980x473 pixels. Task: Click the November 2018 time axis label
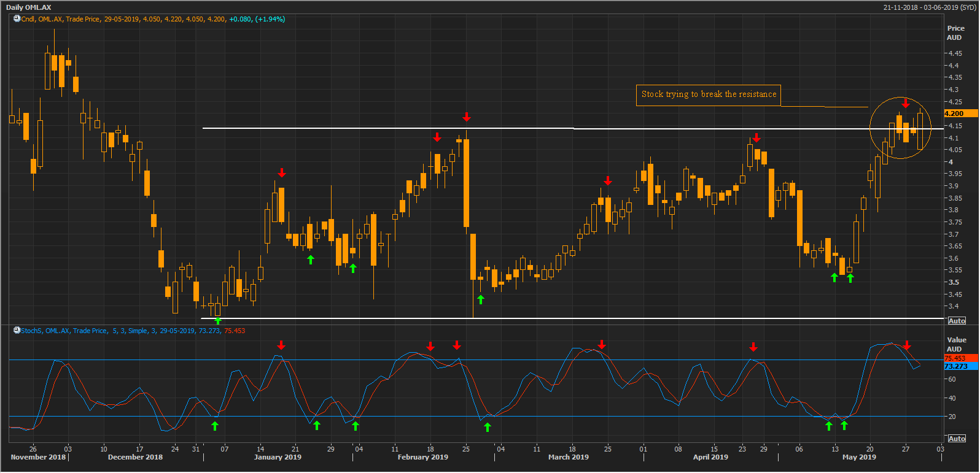(x=38, y=457)
